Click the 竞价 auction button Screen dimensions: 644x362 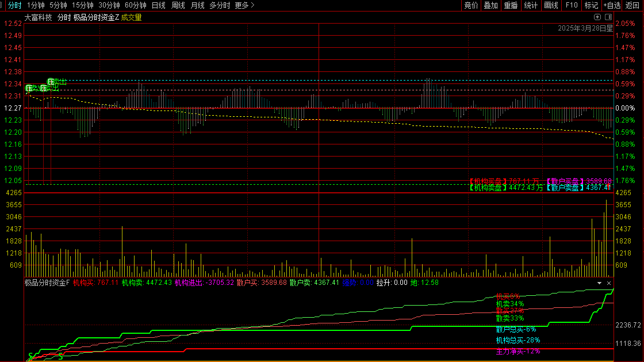(471, 5)
